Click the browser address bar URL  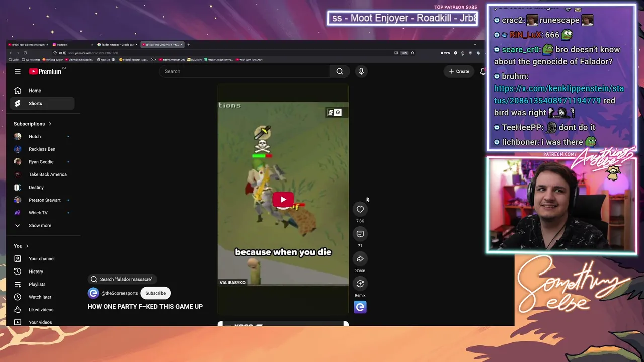point(94,53)
